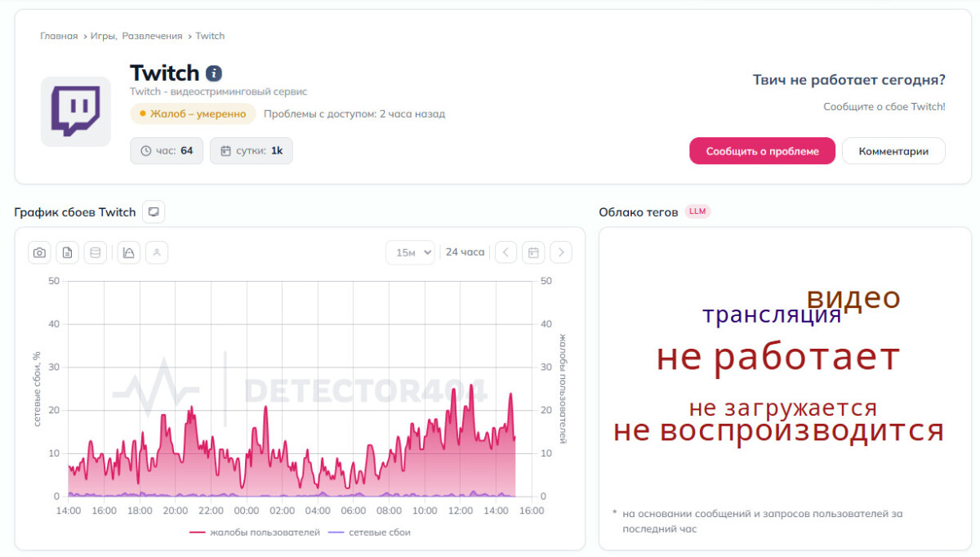Click the Twitch purple logo image
980x557 pixels.
75,111
